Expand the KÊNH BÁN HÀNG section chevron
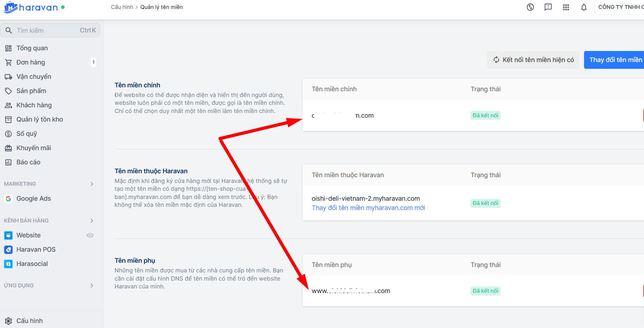644x328 pixels. [92, 221]
